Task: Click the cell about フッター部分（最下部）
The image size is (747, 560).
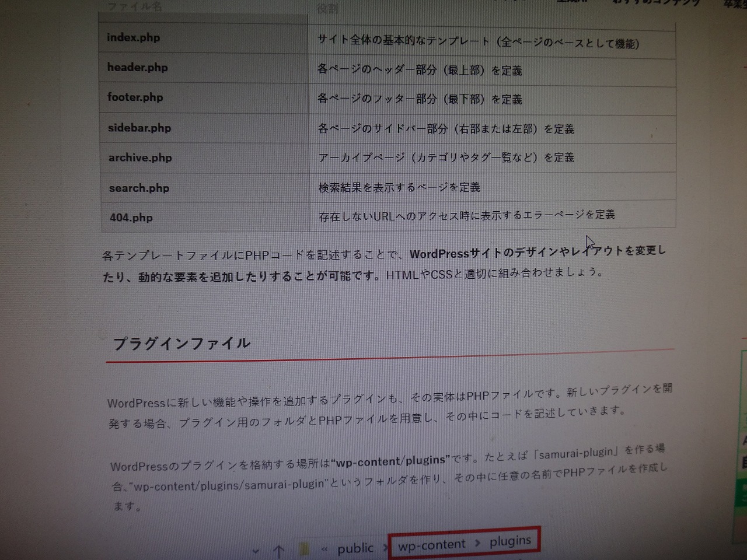Action: tap(492, 100)
